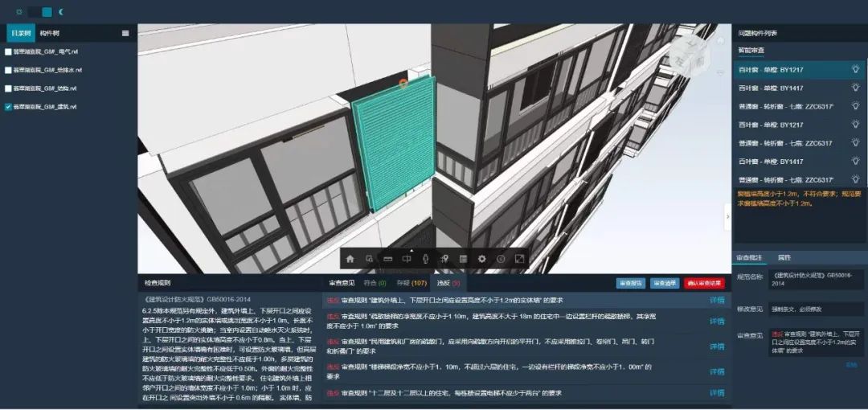The width and height of the screenshot is (868, 410).
Task: Click lightbulb on the second 普通窗 ZZC6317 row
Action: [855, 143]
